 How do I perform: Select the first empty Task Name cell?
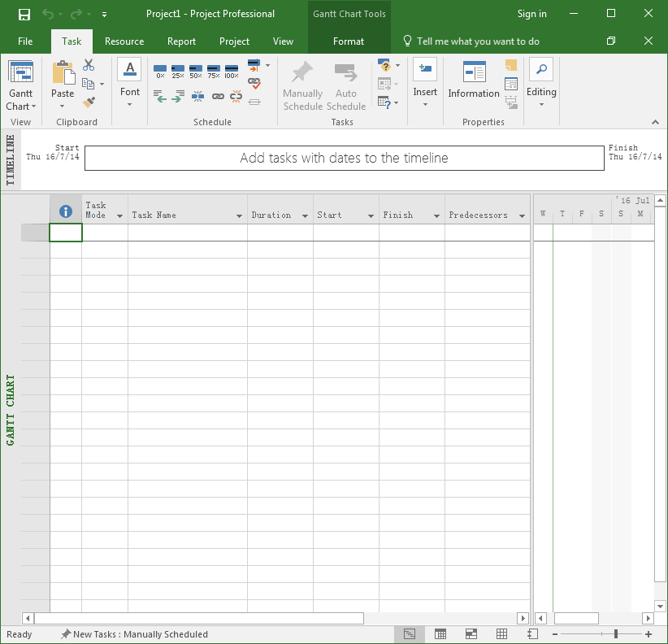coord(188,233)
